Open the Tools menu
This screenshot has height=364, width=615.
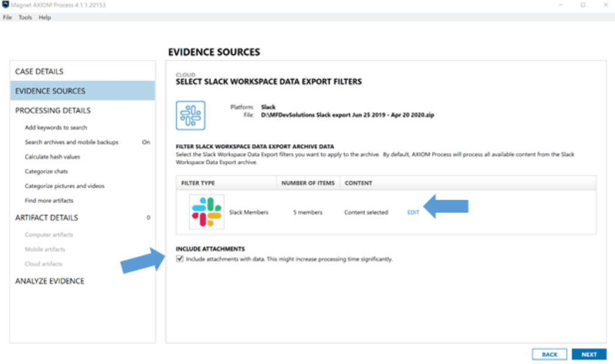click(x=25, y=17)
